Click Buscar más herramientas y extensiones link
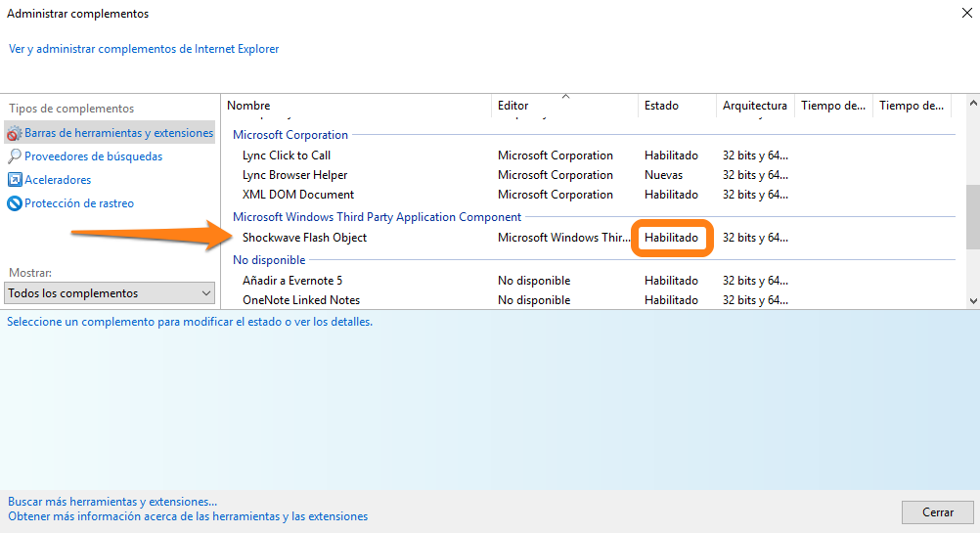The width and height of the screenshot is (980, 533). pos(112,502)
